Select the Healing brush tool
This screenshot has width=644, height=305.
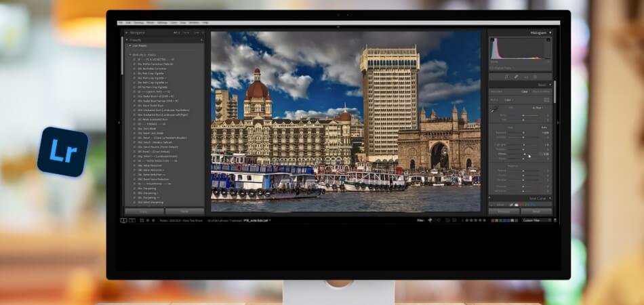tap(517, 77)
